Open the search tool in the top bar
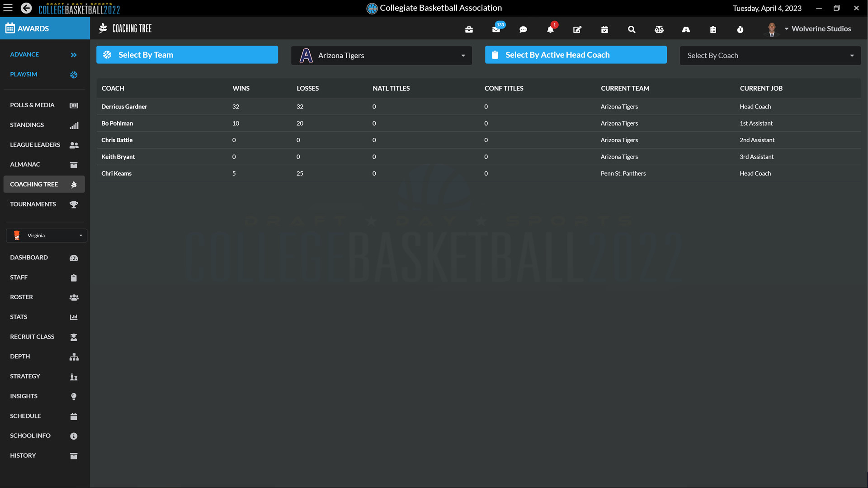 632,29
